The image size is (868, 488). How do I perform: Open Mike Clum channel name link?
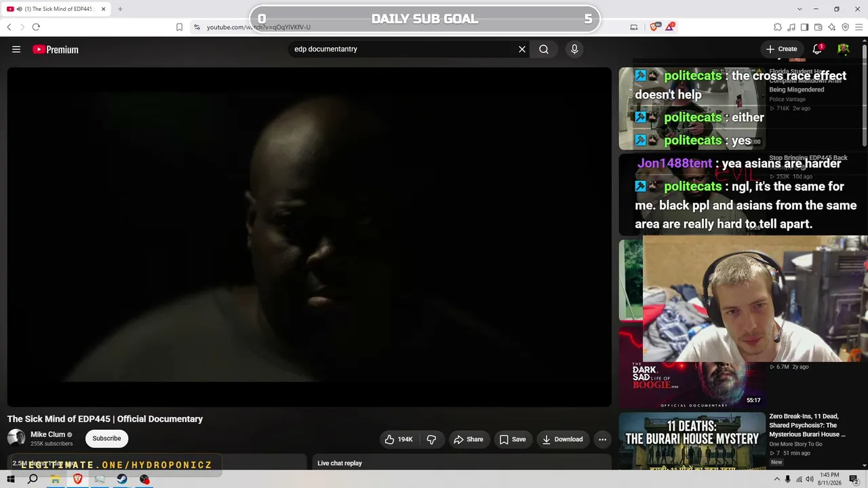47,434
